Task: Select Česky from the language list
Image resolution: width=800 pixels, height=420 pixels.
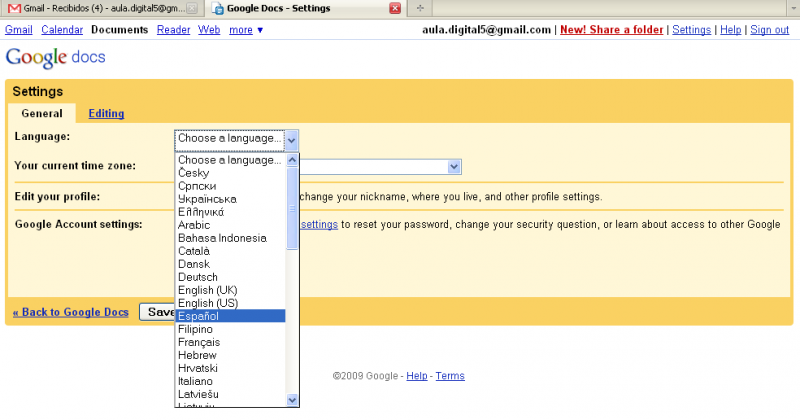Action: coord(230,173)
